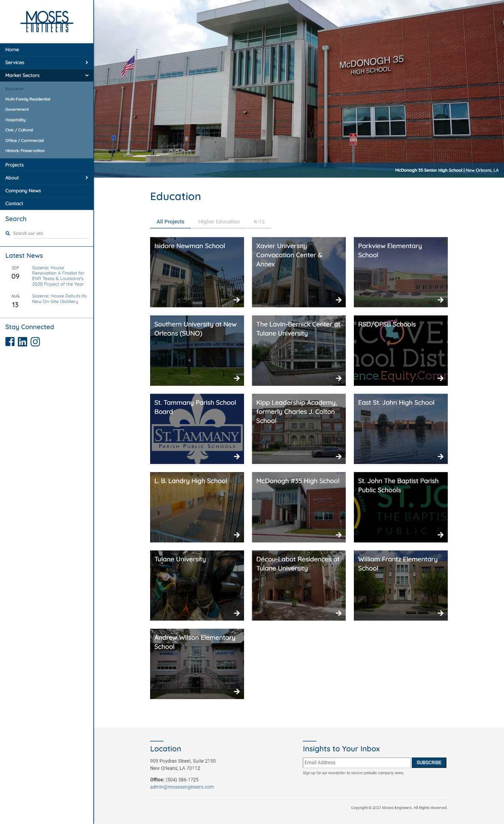Click arrow on Tulane University card

(x=237, y=613)
